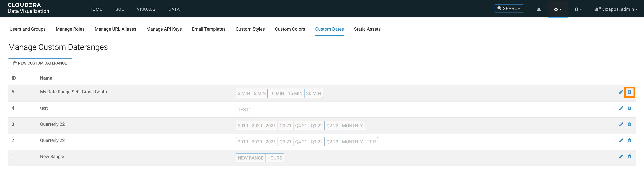Delete the New Rangle daterange
Image resolution: width=644 pixels, height=178 pixels.
(629, 157)
